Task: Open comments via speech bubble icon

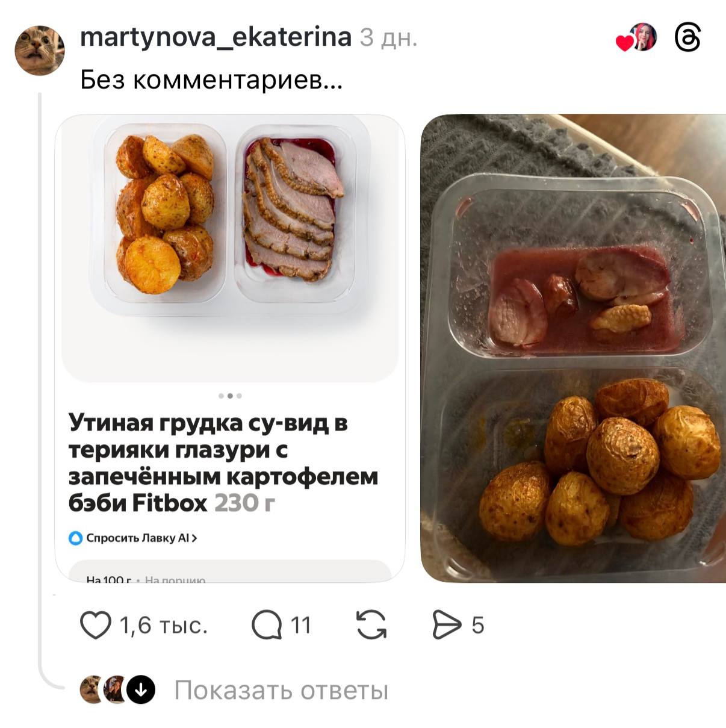Action: (x=267, y=625)
